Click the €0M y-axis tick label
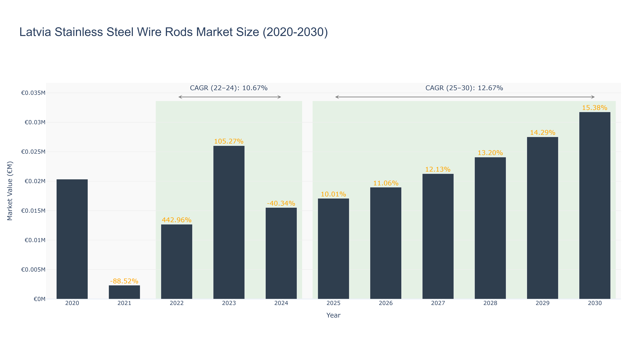 (x=39, y=299)
